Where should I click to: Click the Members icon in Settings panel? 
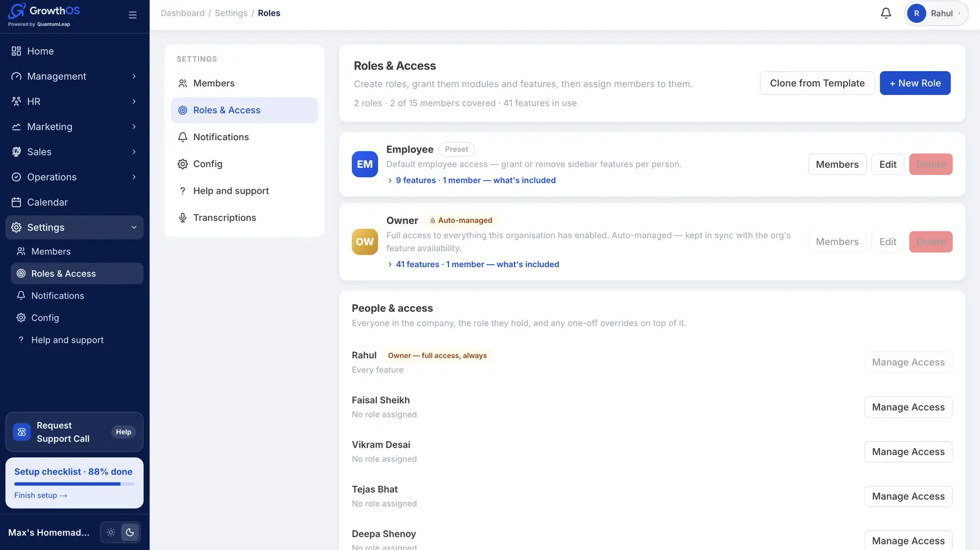183,83
